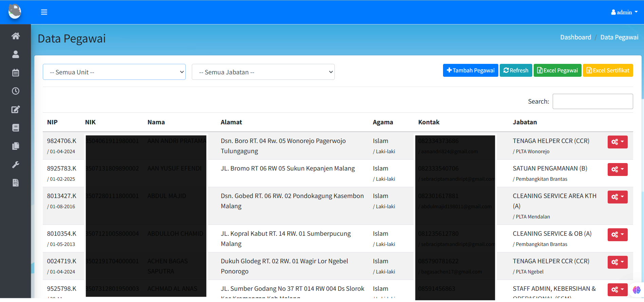Image resolution: width=644 pixels, height=302 pixels.
Task: Expand the Semua Unit dropdown
Action: (114, 72)
